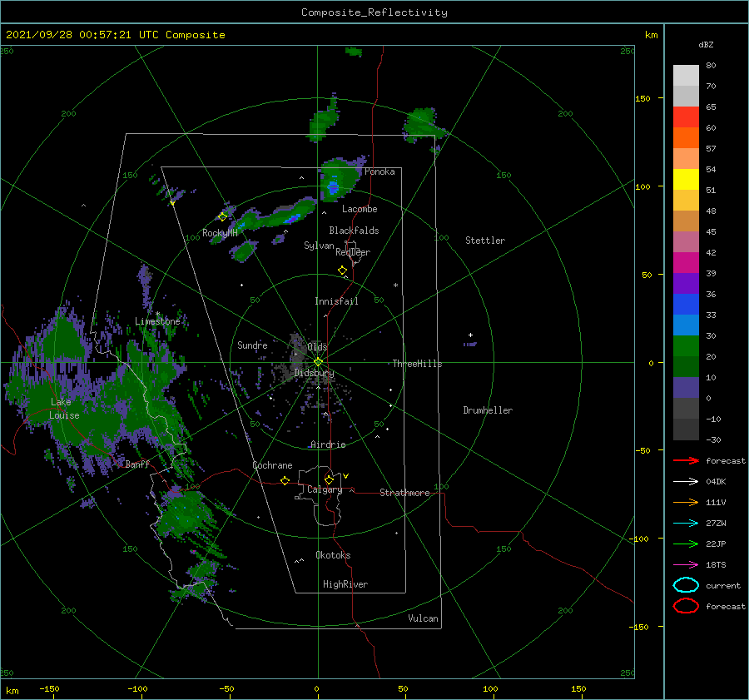Click the cyan 27ZW arrow legend icon

click(686, 523)
